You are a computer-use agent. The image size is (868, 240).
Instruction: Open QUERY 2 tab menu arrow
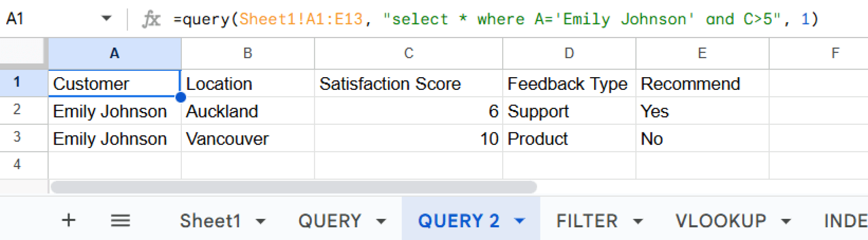[520, 220]
